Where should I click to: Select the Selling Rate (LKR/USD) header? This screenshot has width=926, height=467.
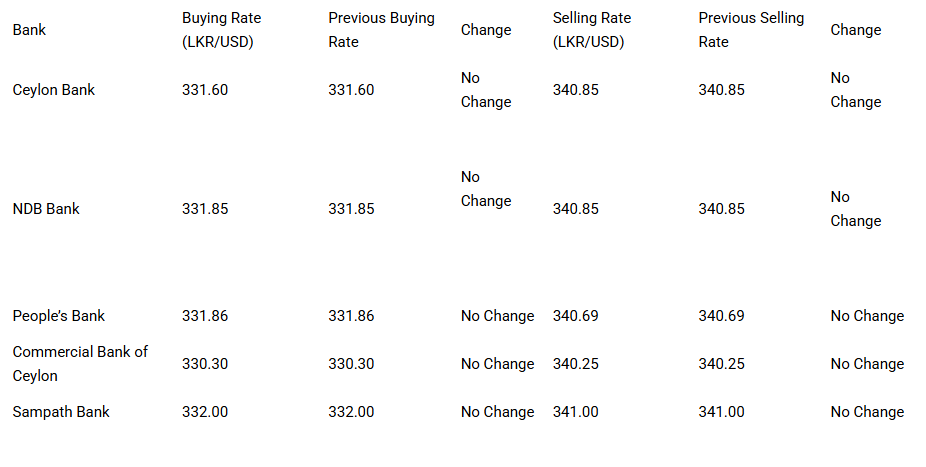[592, 30]
